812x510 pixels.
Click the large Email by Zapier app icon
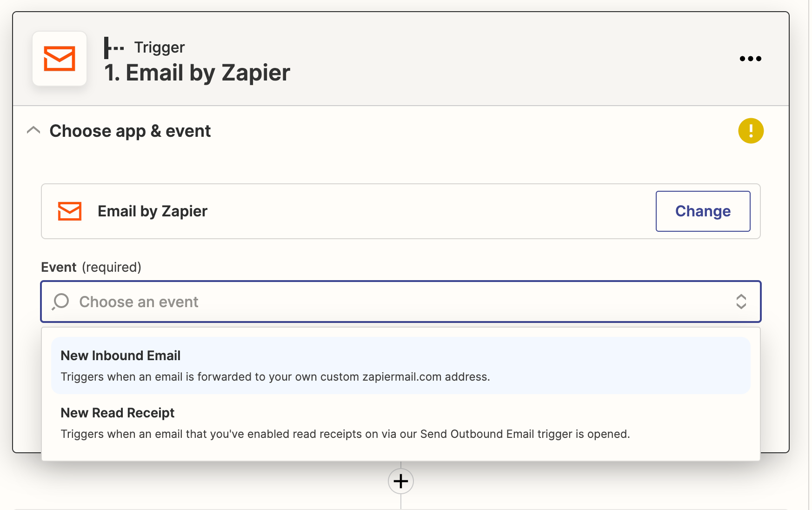coord(60,59)
